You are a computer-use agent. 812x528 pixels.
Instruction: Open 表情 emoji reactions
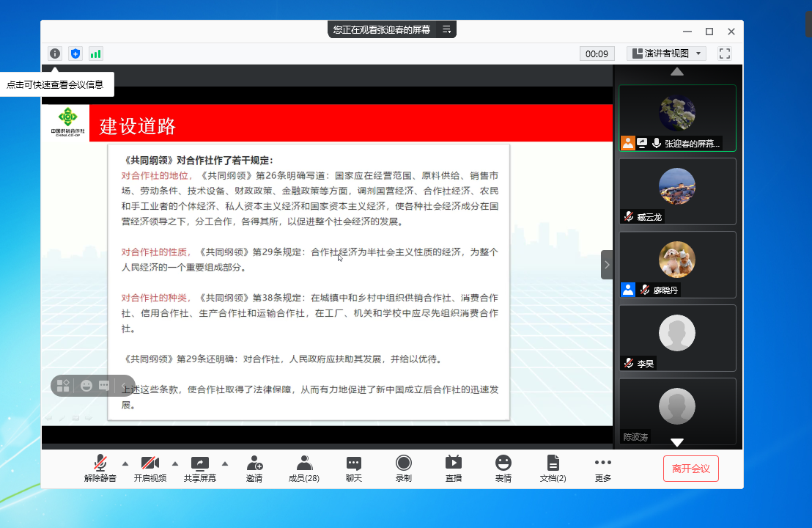click(503, 469)
